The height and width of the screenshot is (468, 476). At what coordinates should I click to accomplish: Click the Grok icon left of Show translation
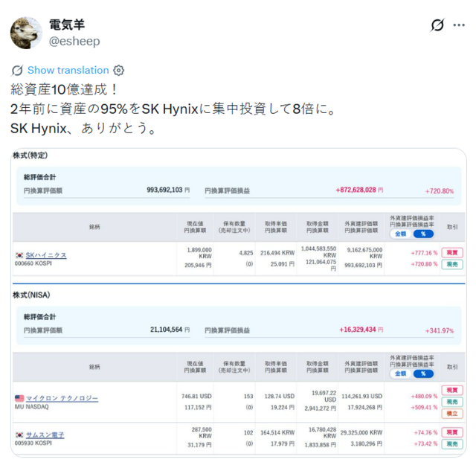tap(17, 70)
